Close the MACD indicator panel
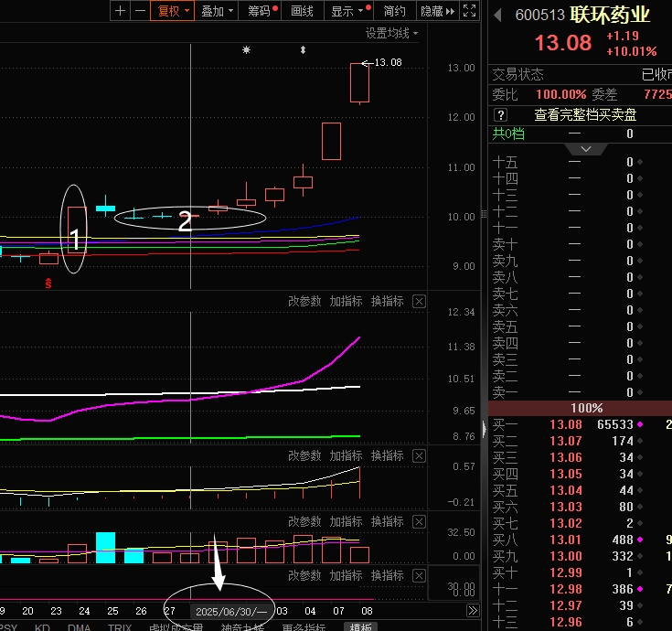This screenshot has height=631, width=672. (x=419, y=456)
